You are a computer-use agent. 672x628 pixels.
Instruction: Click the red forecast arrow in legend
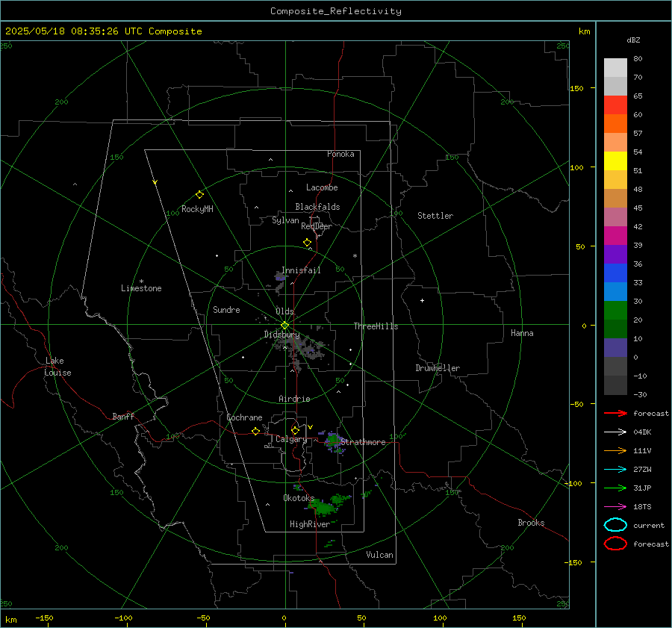615,413
